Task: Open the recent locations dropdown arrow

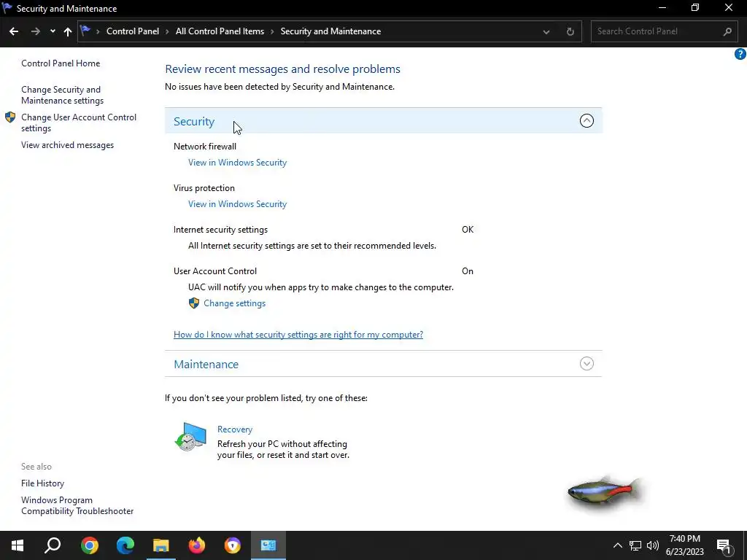Action: [x=53, y=31]
